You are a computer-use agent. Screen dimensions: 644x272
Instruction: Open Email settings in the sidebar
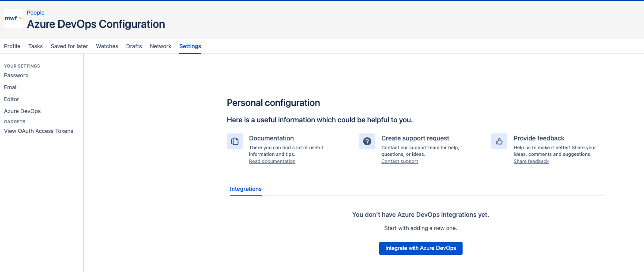pyautogui.click(x=11, y=87)
